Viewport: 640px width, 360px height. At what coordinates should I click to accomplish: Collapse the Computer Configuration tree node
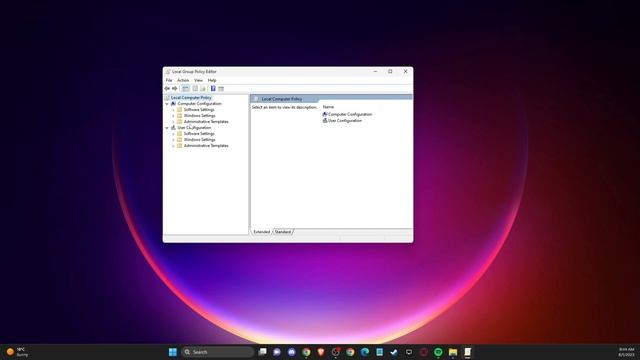[x=167, y=104]
